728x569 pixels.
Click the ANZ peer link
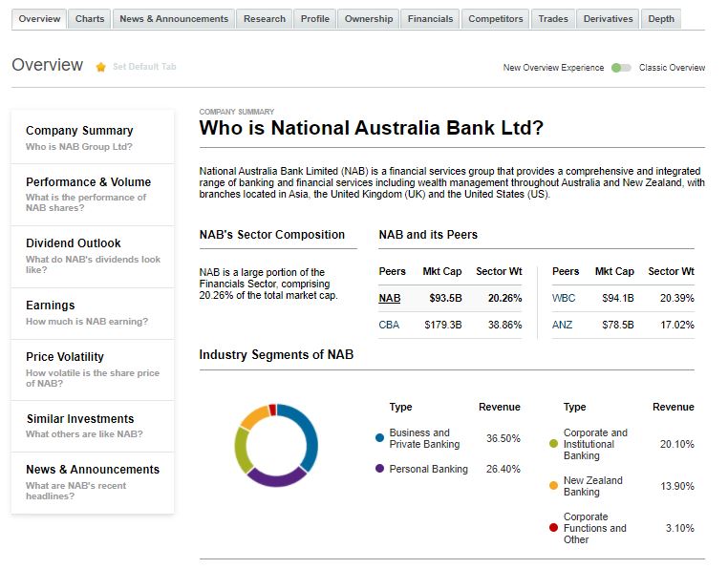click(x=562, y=325)
